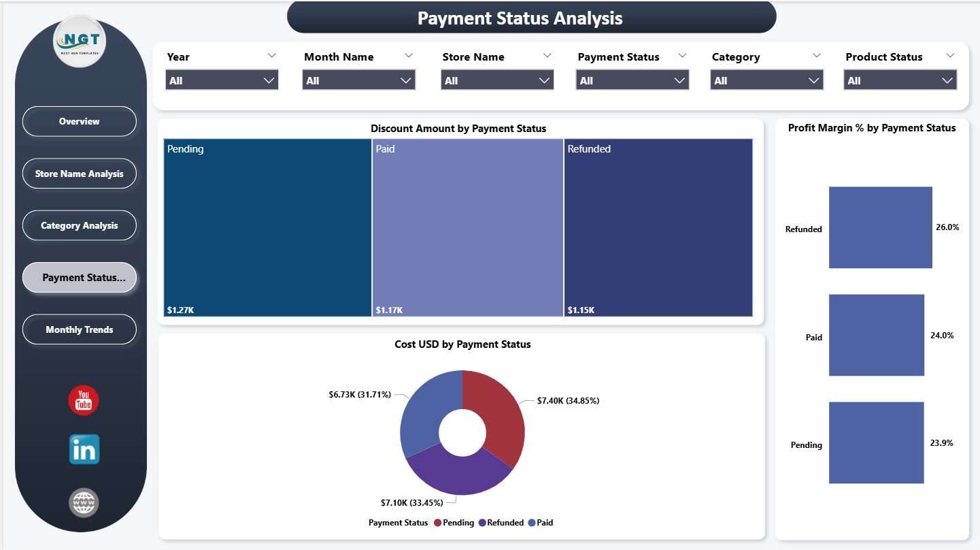This screenshot has width=980, height=550.
Task: Navigate to Store Name Analysis page
Action: point(80,174)
